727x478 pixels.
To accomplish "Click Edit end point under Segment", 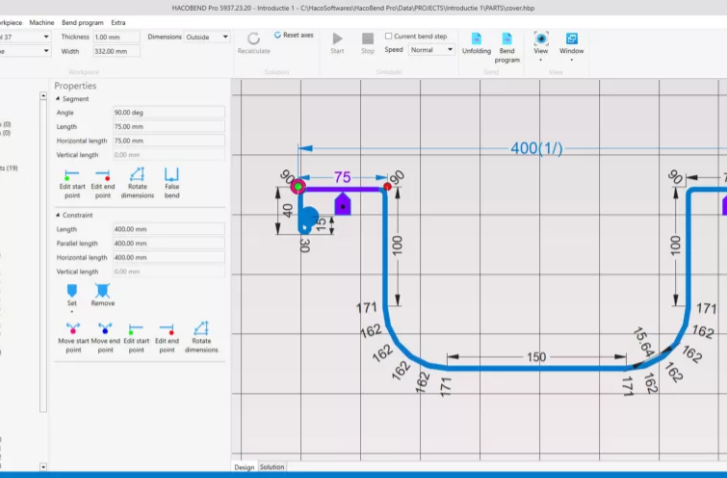I will (102, 181).
